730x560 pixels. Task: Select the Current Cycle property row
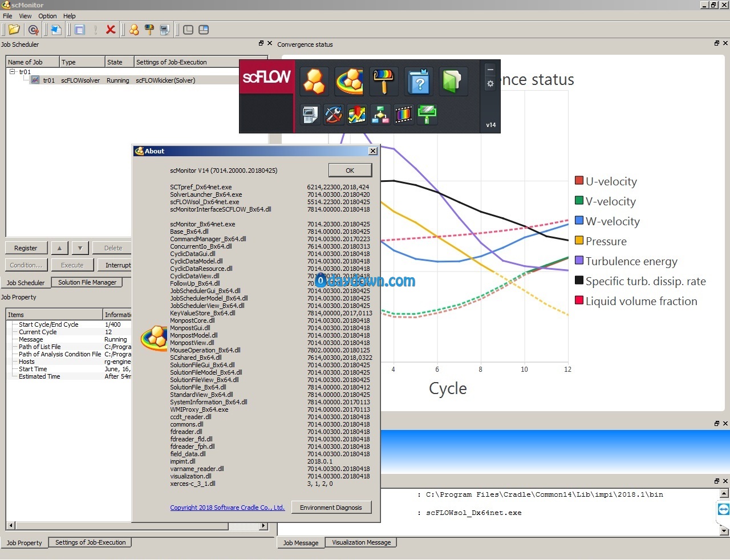[x=69, y=332]
